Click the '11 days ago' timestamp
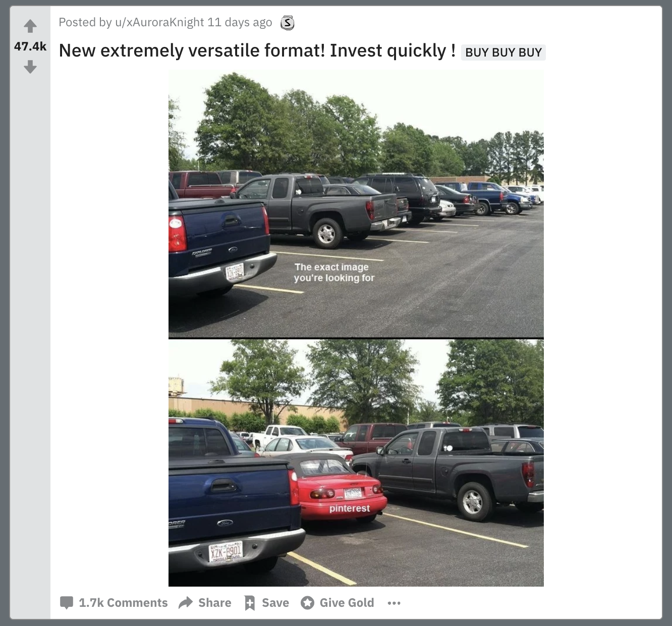 click(240, 22)
